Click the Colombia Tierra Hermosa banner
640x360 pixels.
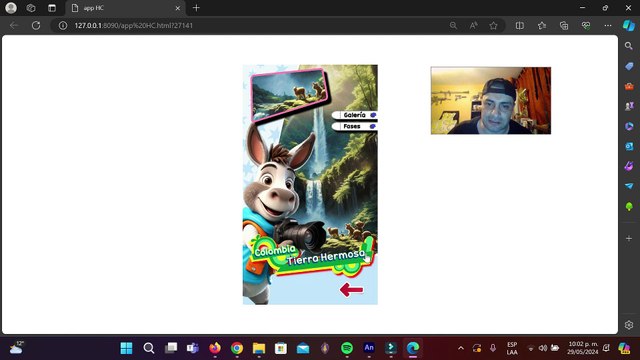pos(312,256)
